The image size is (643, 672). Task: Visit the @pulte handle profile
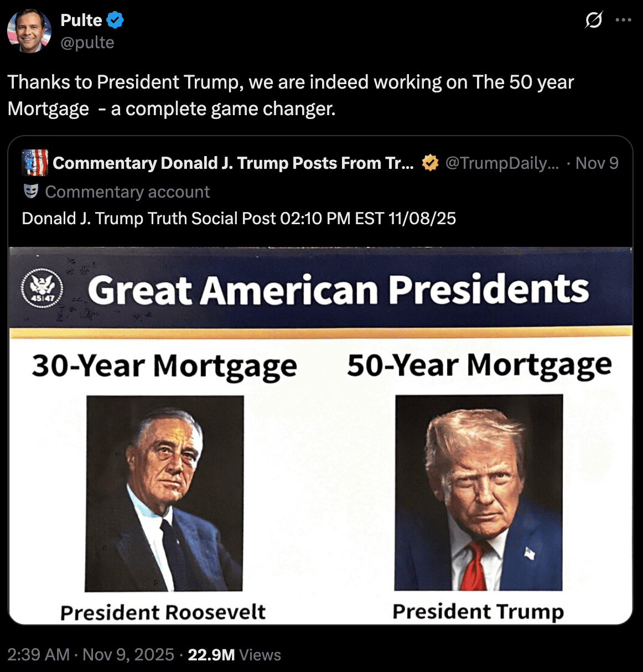(x=87, y=43)
